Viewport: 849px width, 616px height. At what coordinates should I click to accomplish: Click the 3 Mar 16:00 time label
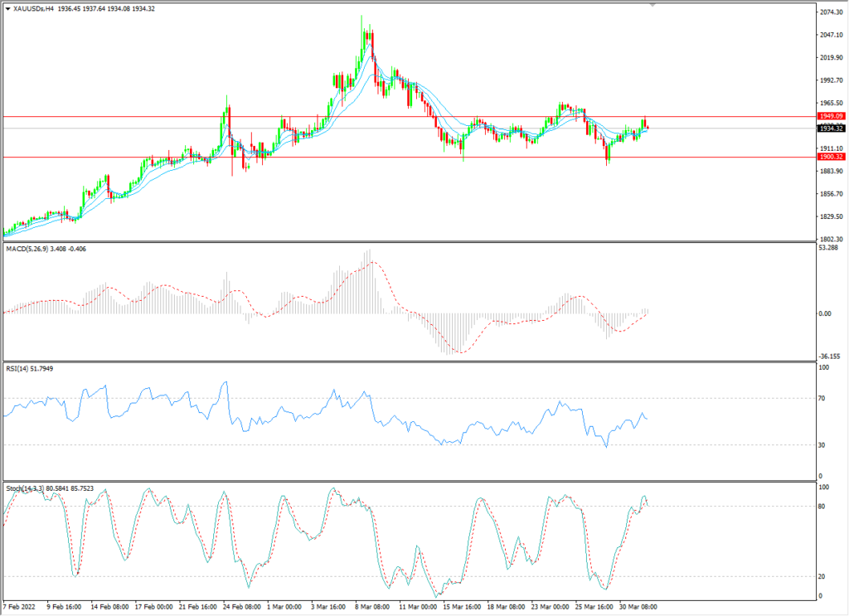point(328,607)
